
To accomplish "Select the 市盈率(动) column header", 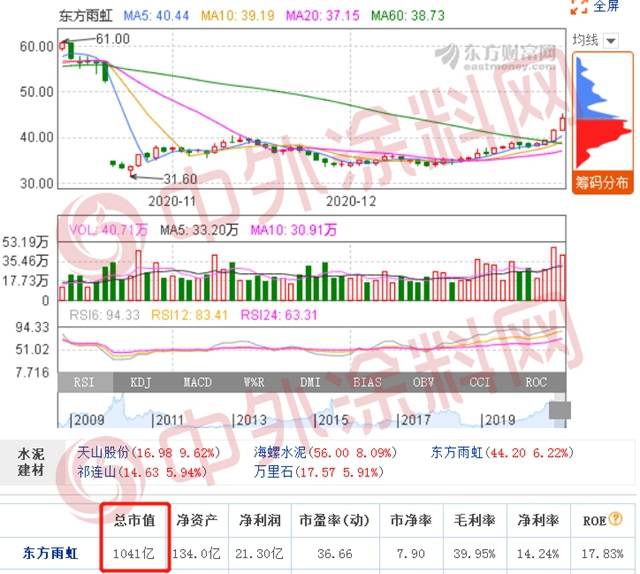I will tap(334, 521).
